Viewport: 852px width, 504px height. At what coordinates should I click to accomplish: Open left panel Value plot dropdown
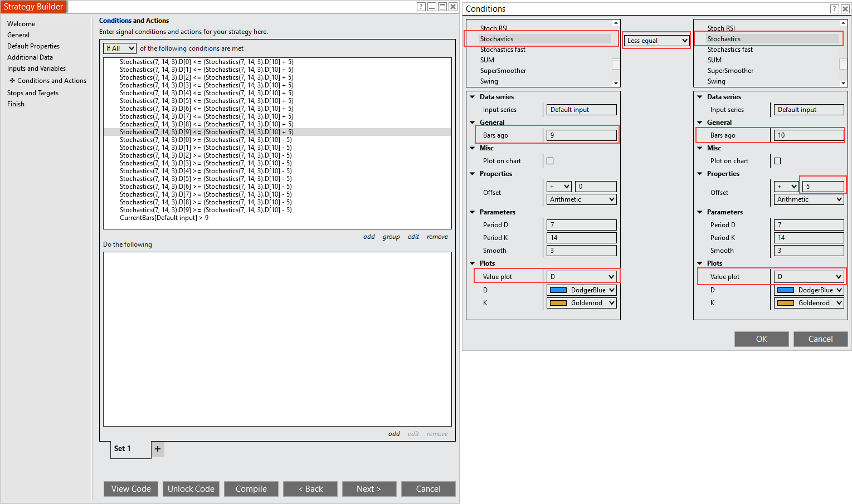582,277
